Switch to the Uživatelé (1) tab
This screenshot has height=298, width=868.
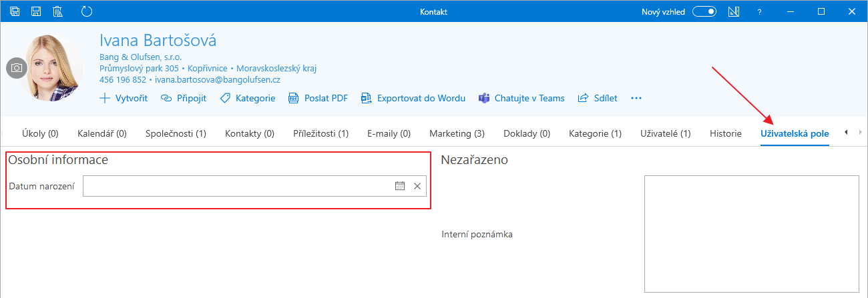point(665,133)
